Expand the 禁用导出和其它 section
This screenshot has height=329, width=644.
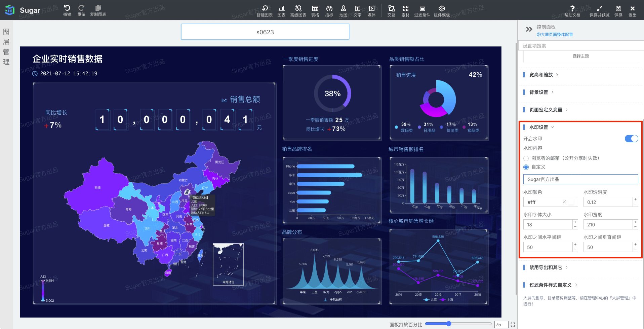coord(546,267)
